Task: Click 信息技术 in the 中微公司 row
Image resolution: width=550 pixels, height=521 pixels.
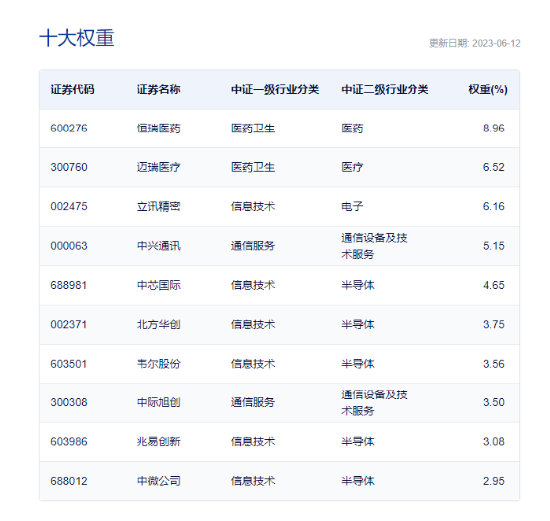Action: coord(253,481)
